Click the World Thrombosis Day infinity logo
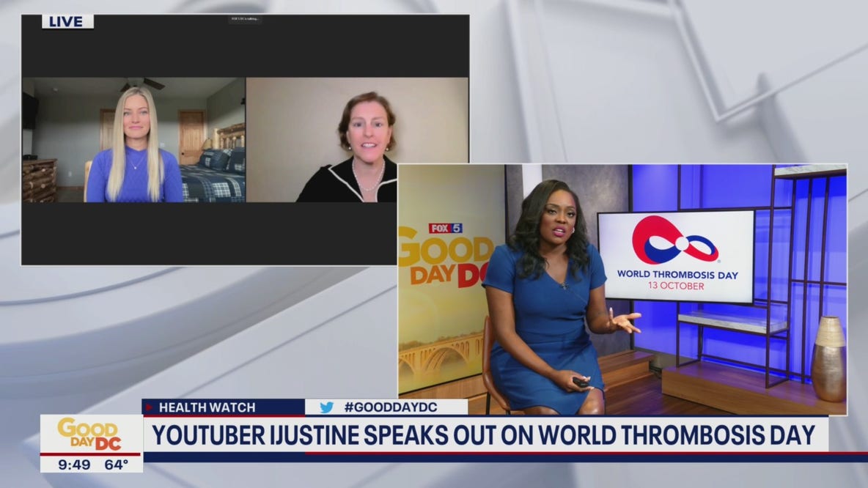 pyautogui.click(x=674, y=240)
